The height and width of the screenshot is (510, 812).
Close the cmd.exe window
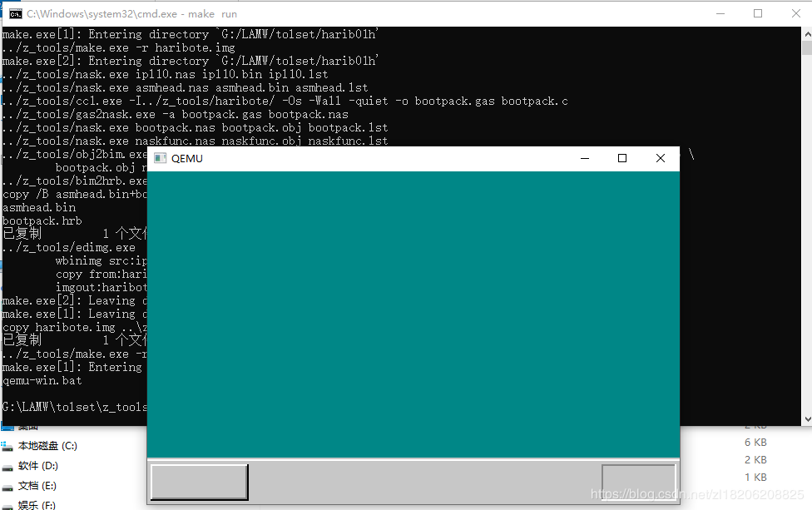pos(796,13)
